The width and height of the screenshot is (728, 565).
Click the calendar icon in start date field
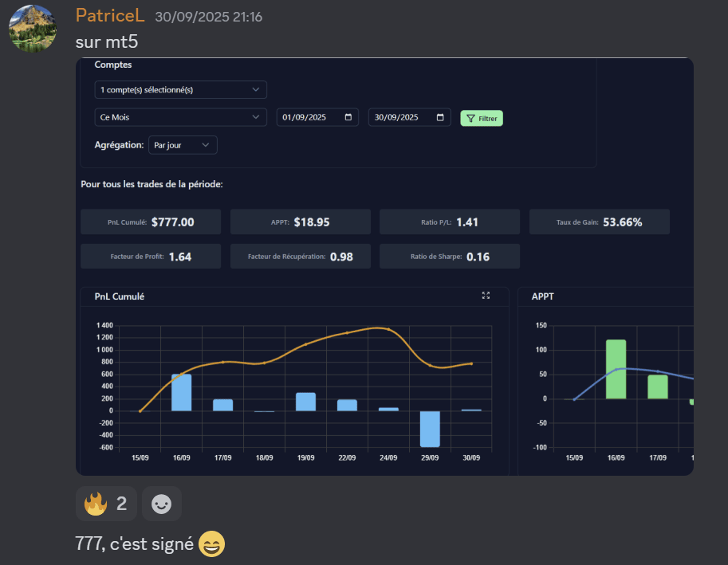(x=348, y=118)
